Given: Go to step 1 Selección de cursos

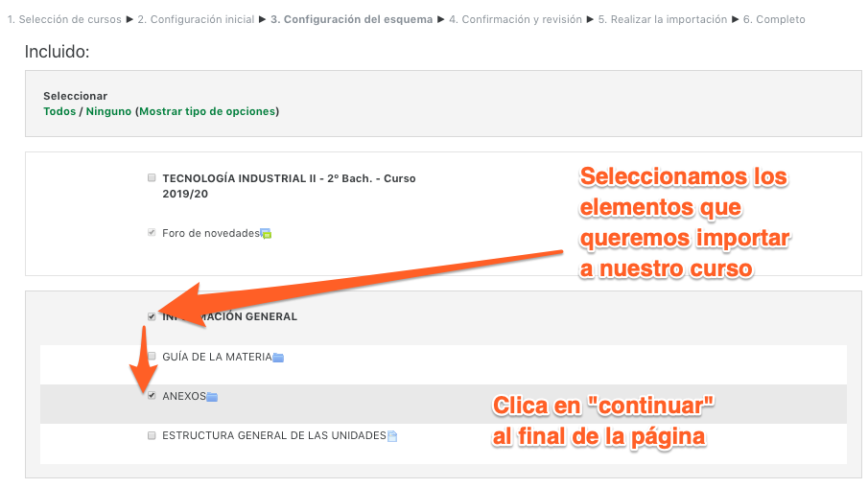Looking at the screenshot, I should pos(64,19).
